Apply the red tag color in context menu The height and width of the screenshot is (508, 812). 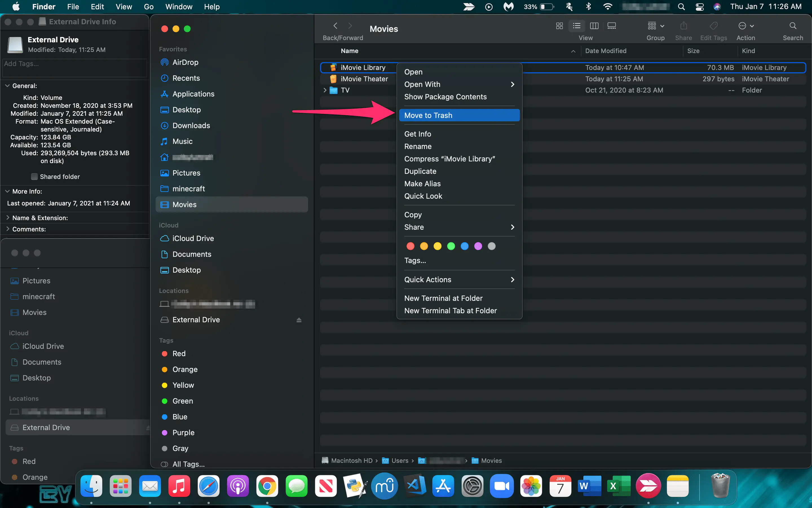(410, 246)
